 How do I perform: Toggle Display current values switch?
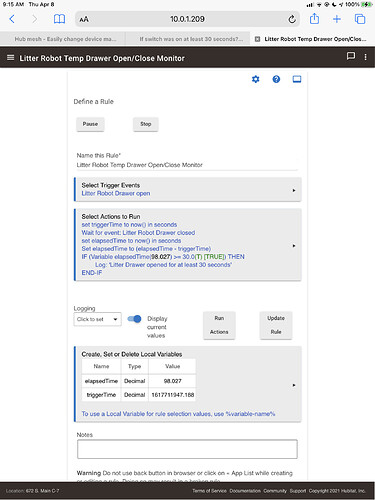(135, 319)
